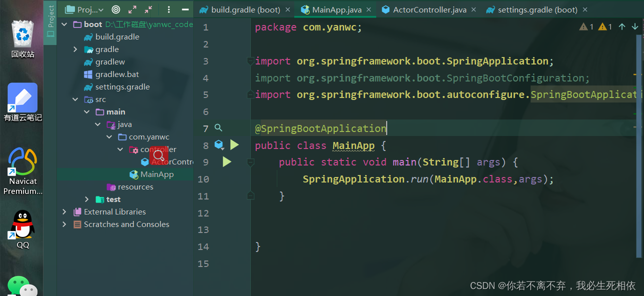This screenshot has height=296, width=644.
Task: Open the Project panel three-dot options menu
Action: [168, 9]
